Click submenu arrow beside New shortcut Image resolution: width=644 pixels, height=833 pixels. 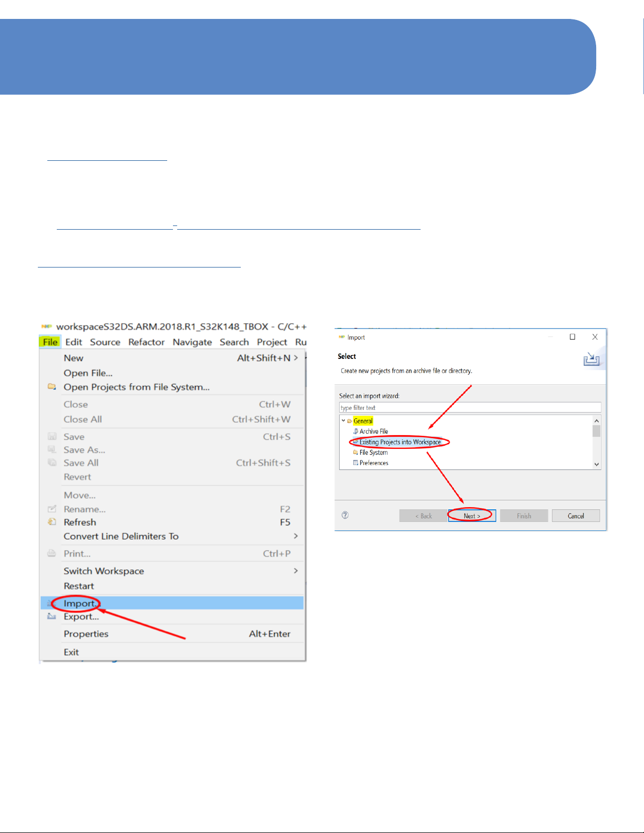point(296,357)
